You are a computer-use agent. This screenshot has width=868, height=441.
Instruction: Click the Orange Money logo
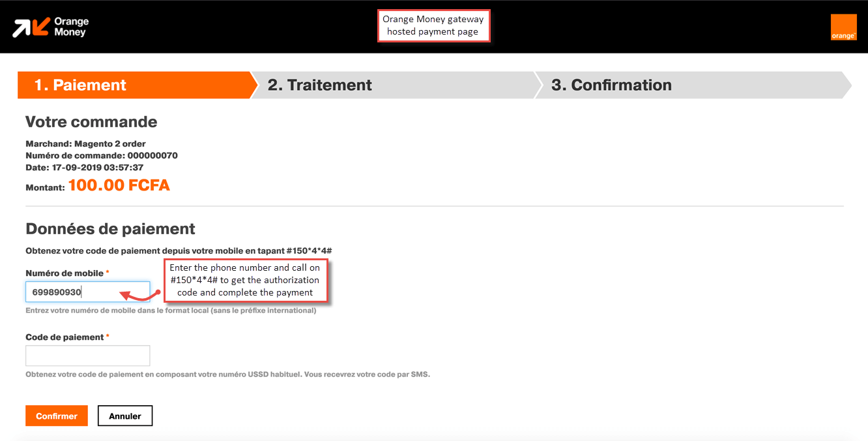click(49, 27)
